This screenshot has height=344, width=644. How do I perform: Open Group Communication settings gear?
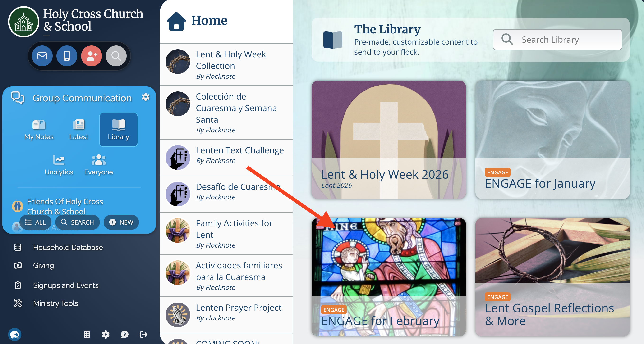click(x=146, y=97)
